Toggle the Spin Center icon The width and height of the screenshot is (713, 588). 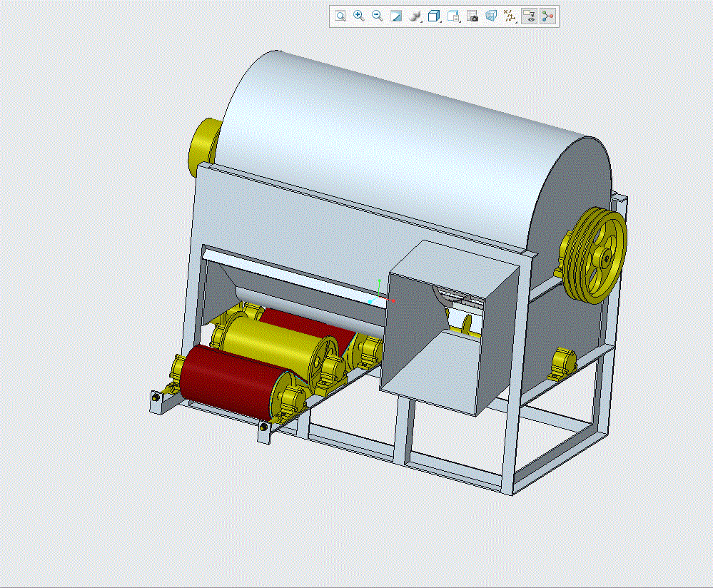(548, 16)
